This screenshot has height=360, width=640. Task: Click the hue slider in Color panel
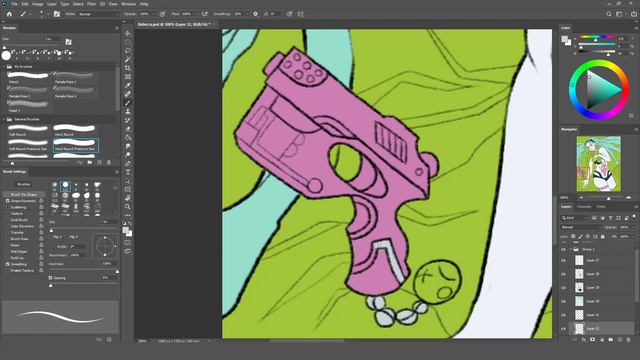point(596,38)
